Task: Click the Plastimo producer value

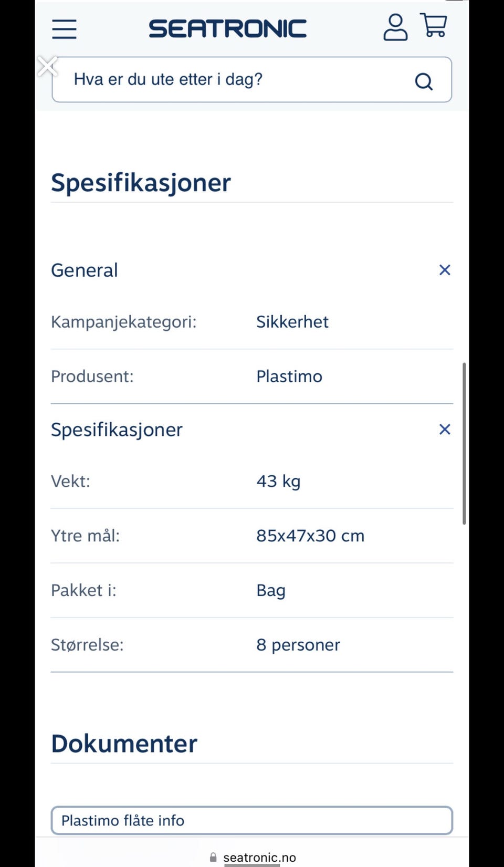Action: point(289,377)
